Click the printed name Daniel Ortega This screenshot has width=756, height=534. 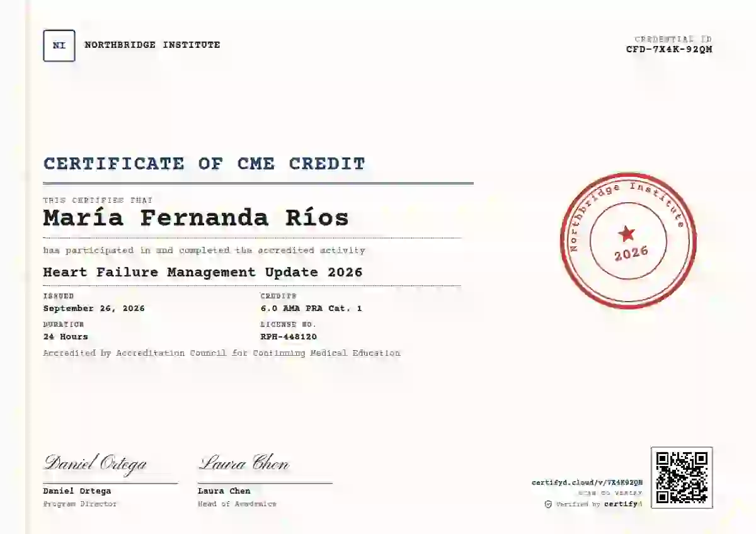point(77,491)
